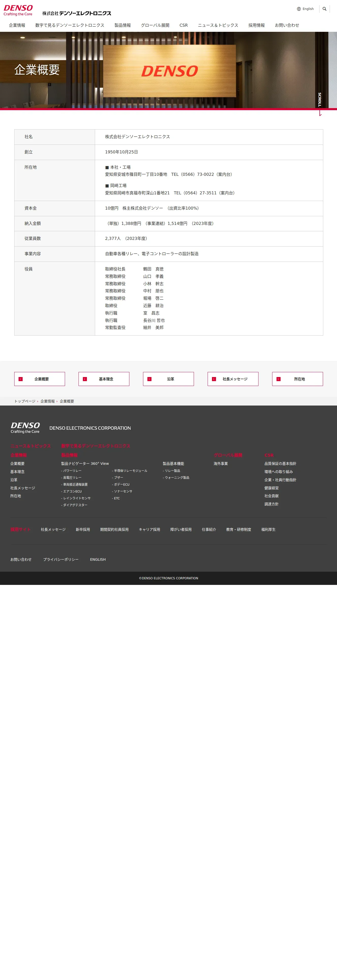Open footer link 社会貢献

[271, 496]
